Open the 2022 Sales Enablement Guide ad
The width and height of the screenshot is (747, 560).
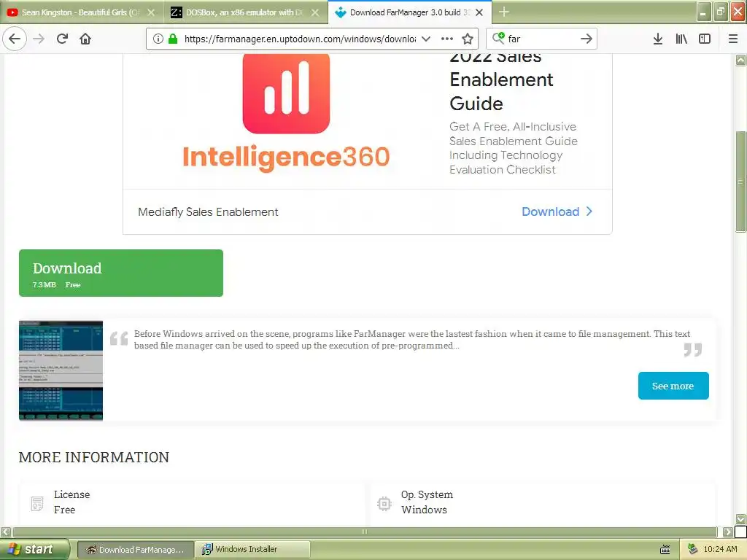[502, 79]
